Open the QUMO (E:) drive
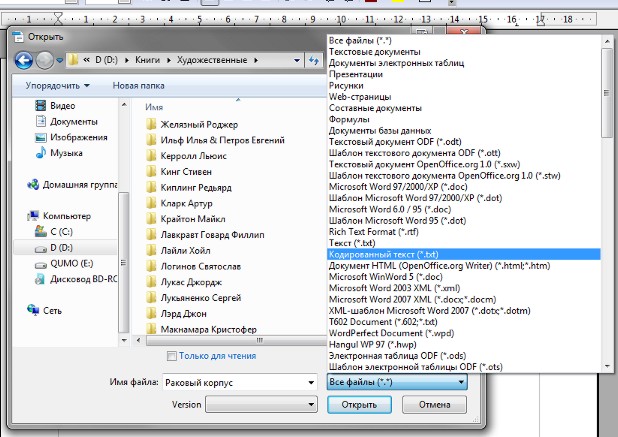618x437 pixels. click(64, 263)
